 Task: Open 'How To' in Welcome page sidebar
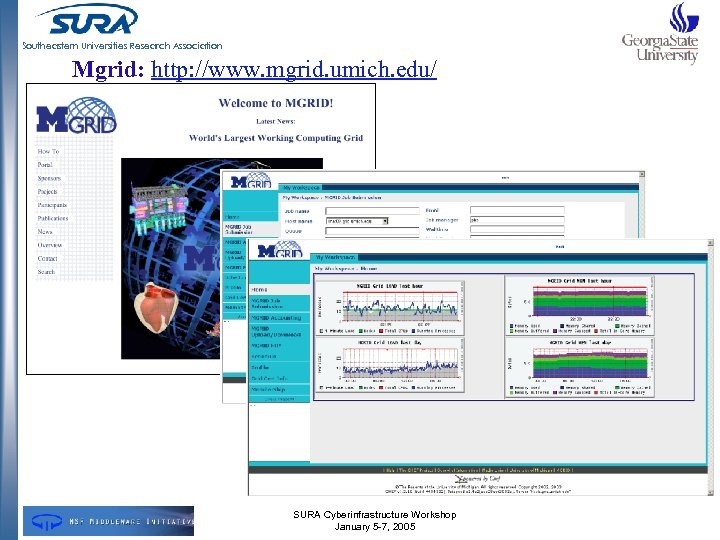(48, 151)
